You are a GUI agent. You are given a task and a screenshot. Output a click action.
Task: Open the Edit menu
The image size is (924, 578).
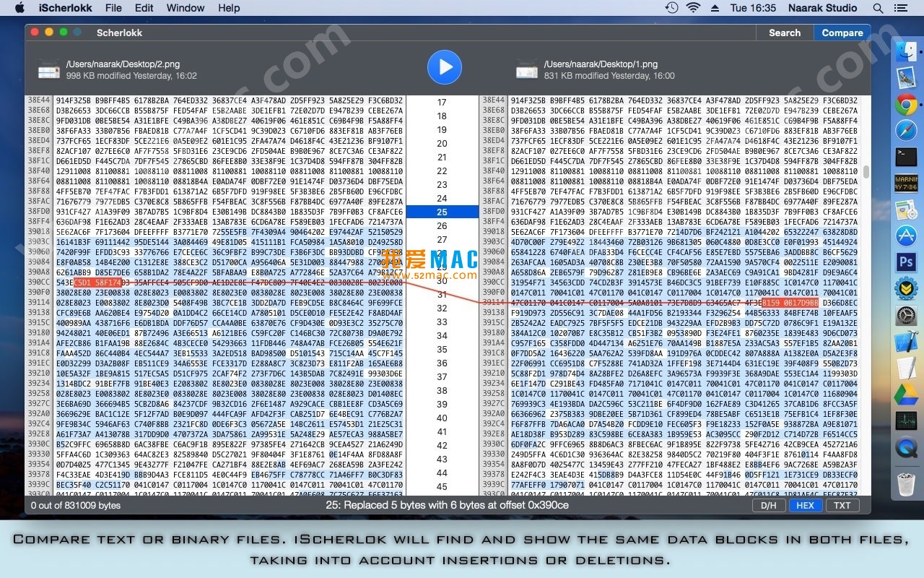(x=144, y=8)
